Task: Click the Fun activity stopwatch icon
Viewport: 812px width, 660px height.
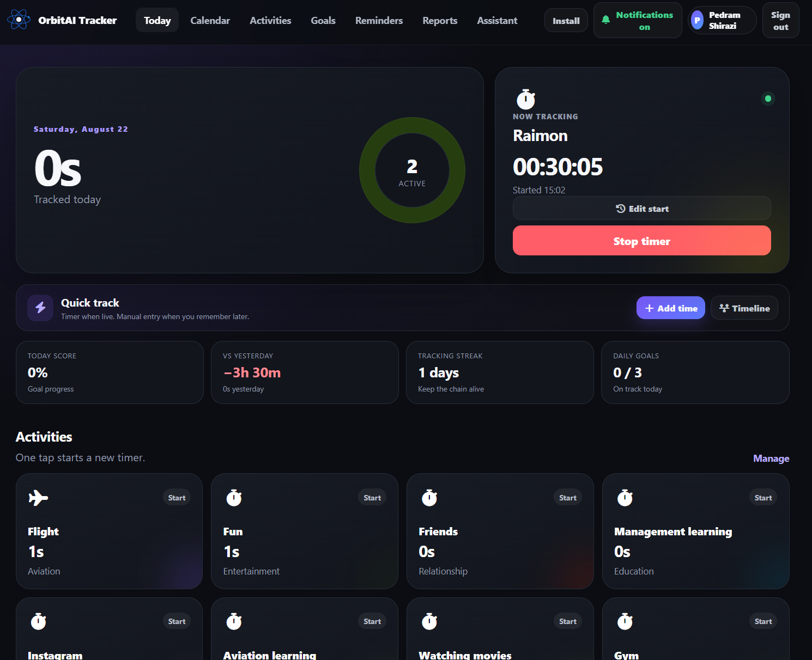Action: pos(234,498)
